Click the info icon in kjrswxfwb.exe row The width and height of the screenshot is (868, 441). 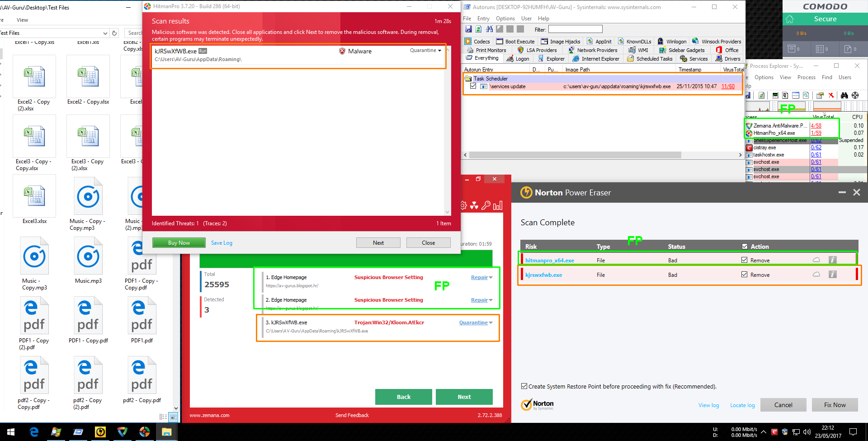pos(832,275)
